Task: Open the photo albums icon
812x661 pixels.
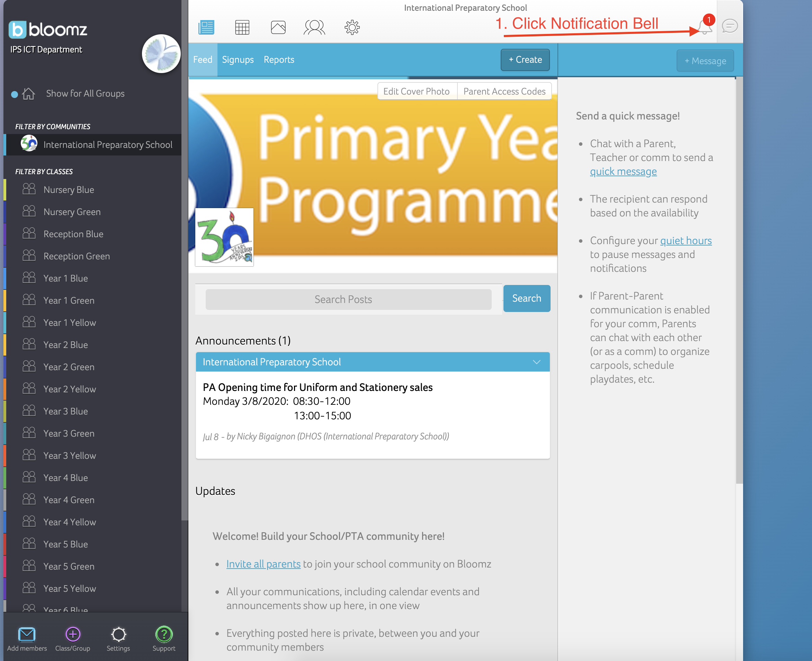Action: pos(278,27)
